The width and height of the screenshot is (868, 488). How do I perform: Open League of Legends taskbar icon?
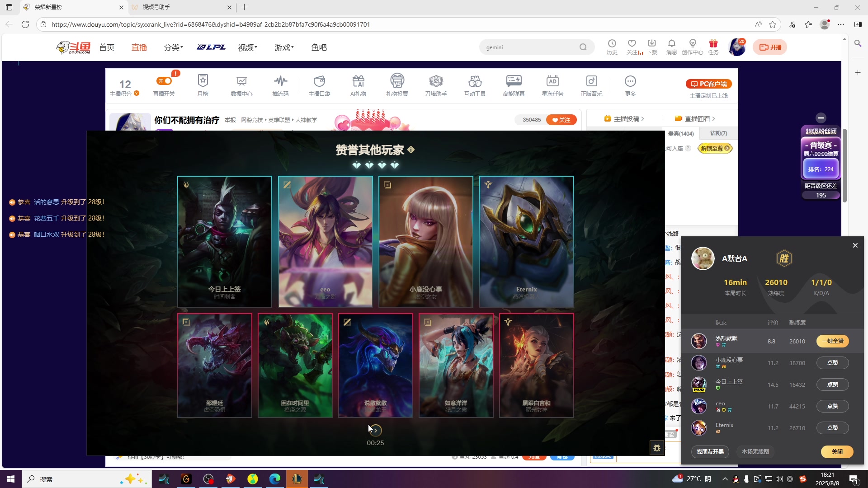[x=297, y=479]
